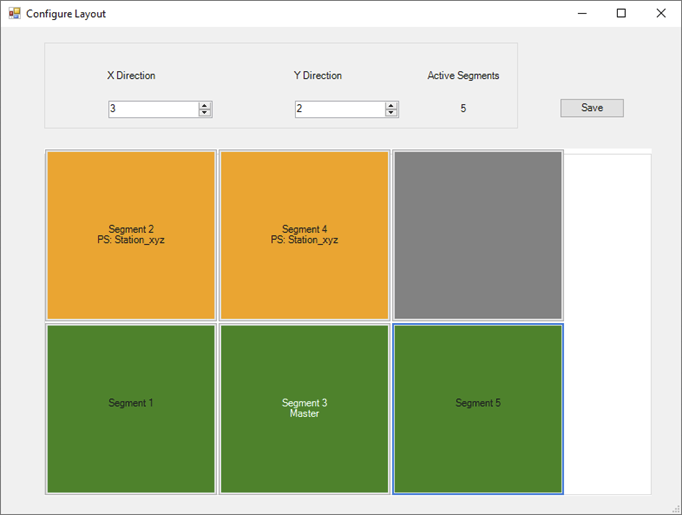Decrease Y Direction value with down arrow
Screen dimensions: 682x515
coord(391,113)
